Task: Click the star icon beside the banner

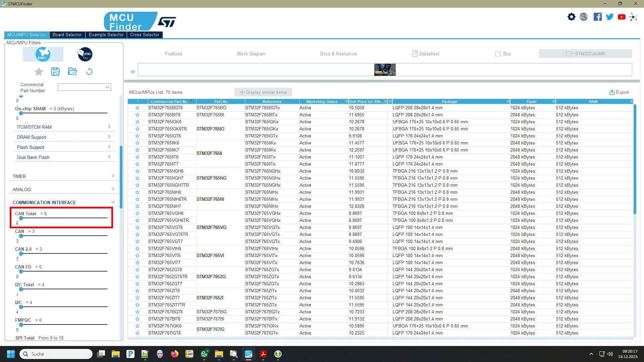Action: coord(133,71)
